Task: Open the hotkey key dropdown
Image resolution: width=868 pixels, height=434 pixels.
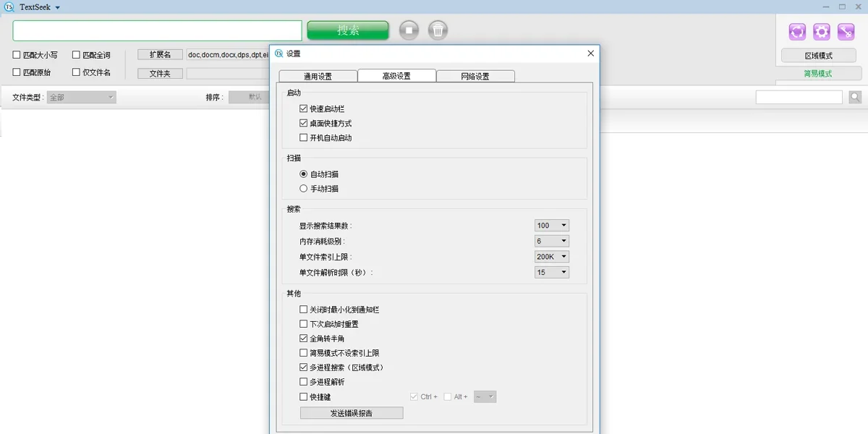Action: point(485,396)
